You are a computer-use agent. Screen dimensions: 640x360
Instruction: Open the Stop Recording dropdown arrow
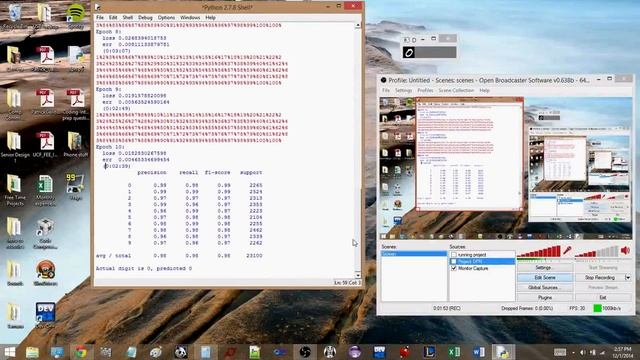[x=628, y=278]
